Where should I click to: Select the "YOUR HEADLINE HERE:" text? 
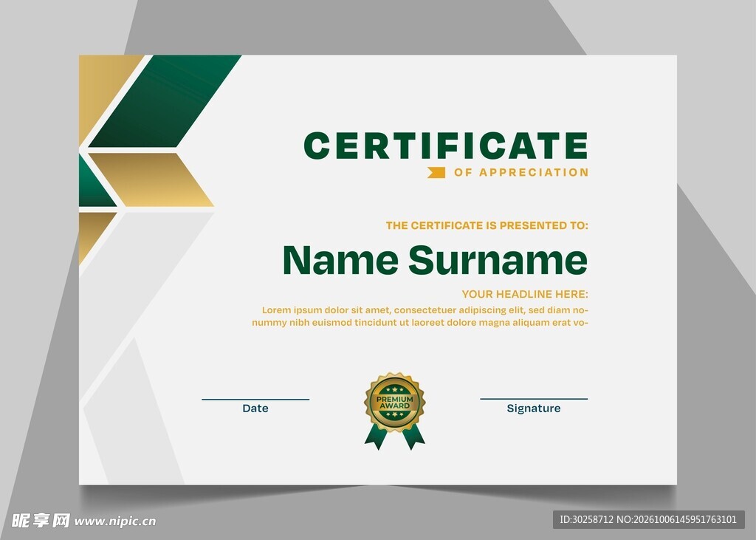[x=525, y=294]
